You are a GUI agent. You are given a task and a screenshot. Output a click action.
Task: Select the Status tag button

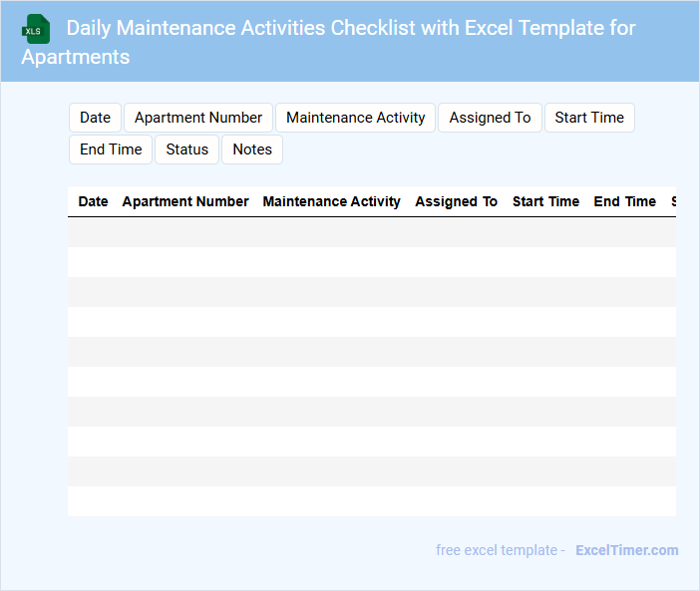pyautogui.click(x=187, y=149)
